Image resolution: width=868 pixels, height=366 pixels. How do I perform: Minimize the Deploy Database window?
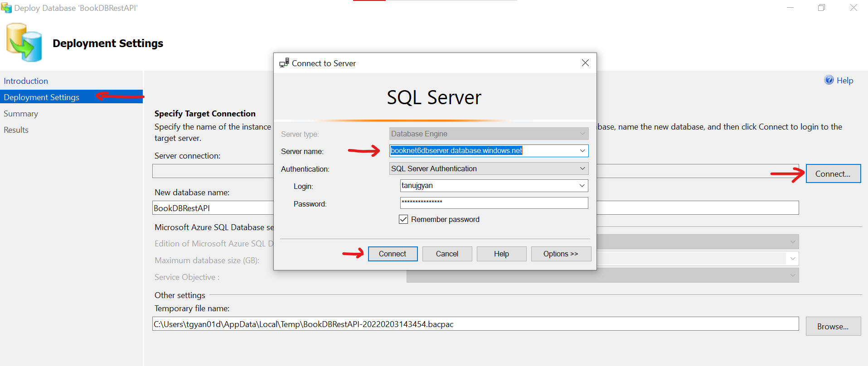point(790,8)
